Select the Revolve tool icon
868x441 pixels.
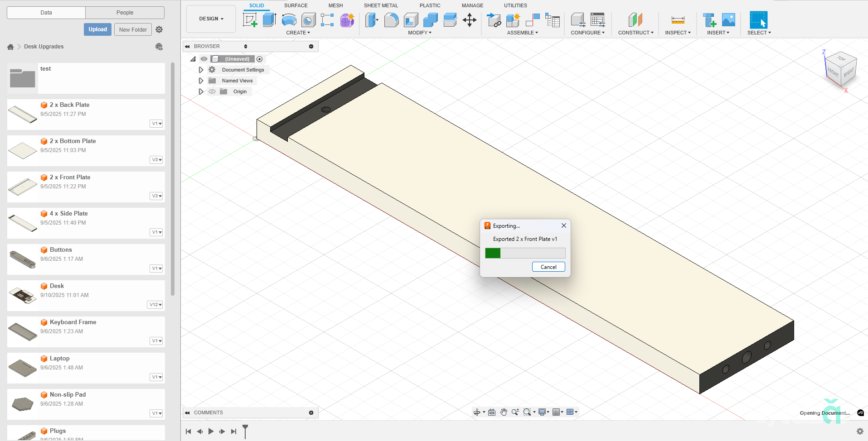click(289, 20)
